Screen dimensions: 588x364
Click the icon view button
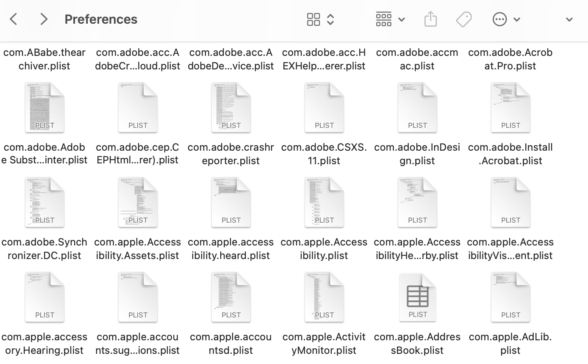(x=313, y=19)
